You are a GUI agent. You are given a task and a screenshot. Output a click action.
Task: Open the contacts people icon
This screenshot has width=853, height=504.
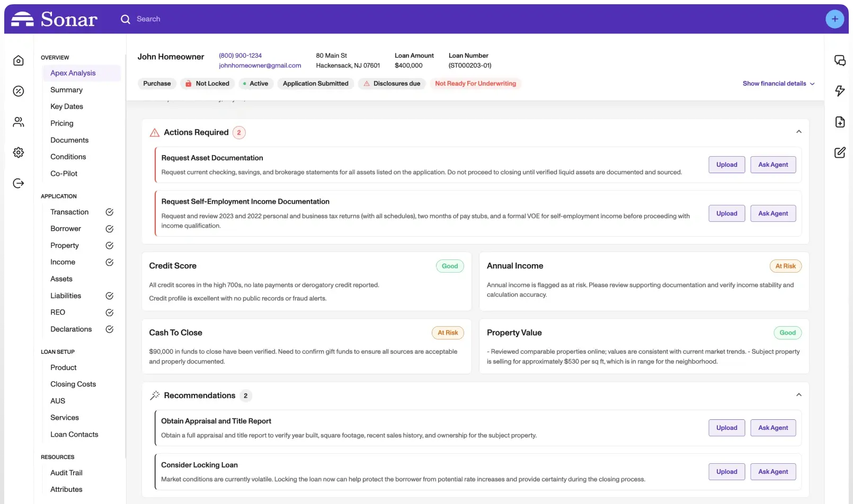(x=19, y=122)
